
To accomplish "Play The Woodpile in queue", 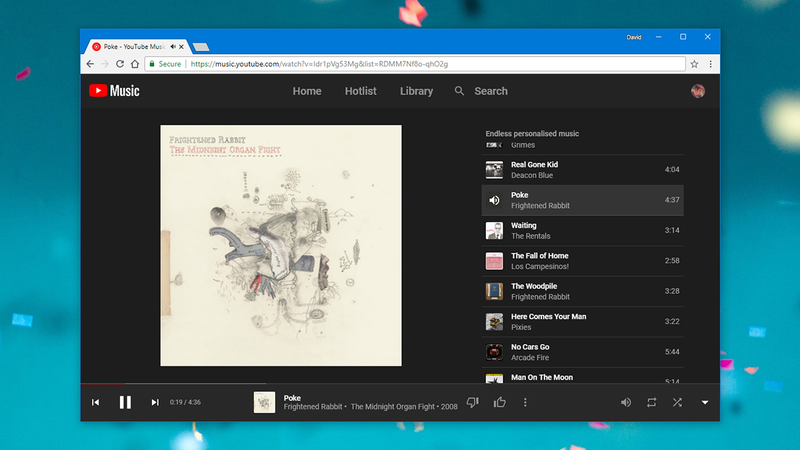I will click(582, 291).
